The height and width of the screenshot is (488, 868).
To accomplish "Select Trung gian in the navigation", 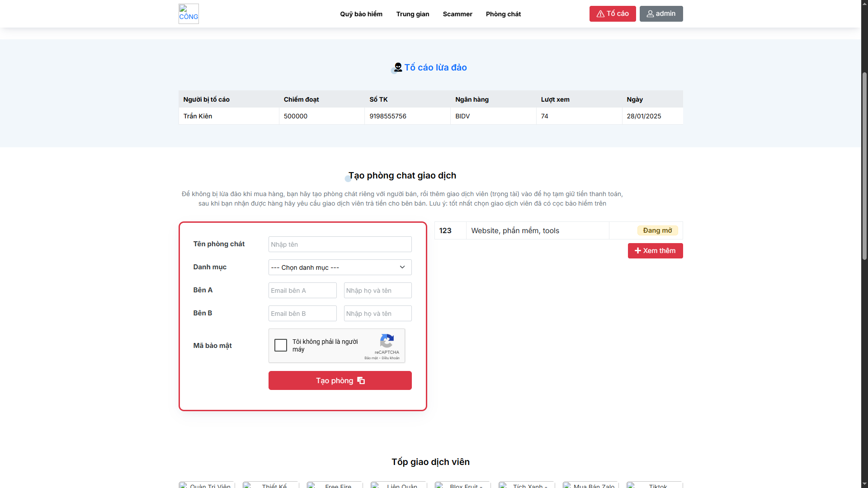I will (x=412, y=14).
